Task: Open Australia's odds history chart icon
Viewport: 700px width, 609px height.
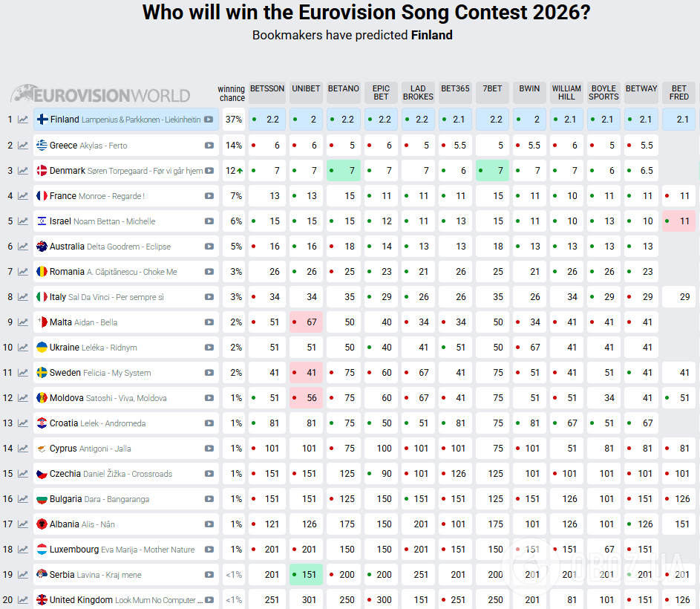Action: [23, 246]
